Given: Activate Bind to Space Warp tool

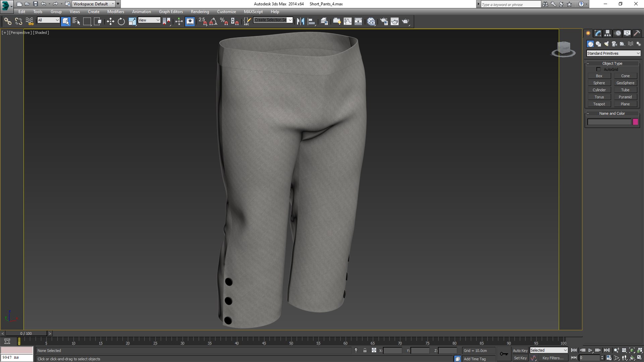Looking at the screenshot, I should 30,21.
